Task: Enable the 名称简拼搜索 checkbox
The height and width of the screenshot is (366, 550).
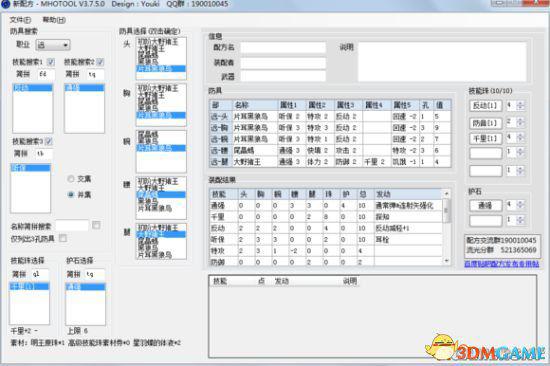Action: (x=96, y=225)
